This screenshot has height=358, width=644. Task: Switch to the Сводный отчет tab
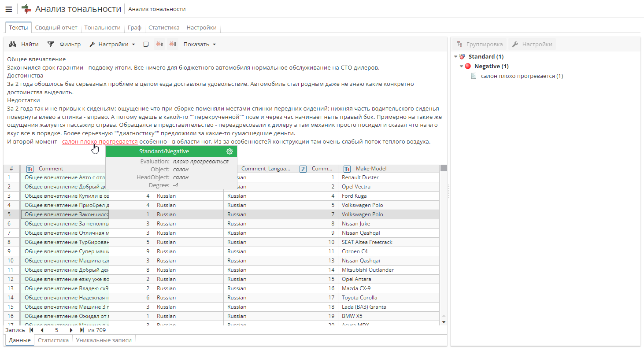pyautogui.click(x=56, y=27)
